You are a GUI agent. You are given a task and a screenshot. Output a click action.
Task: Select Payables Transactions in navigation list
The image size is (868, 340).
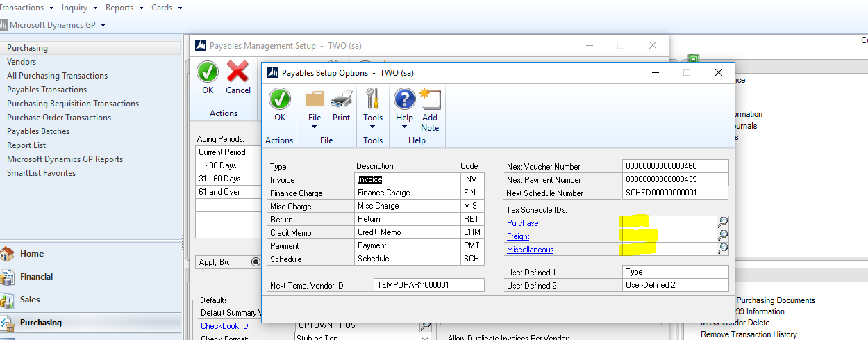[x=47, y=90]
